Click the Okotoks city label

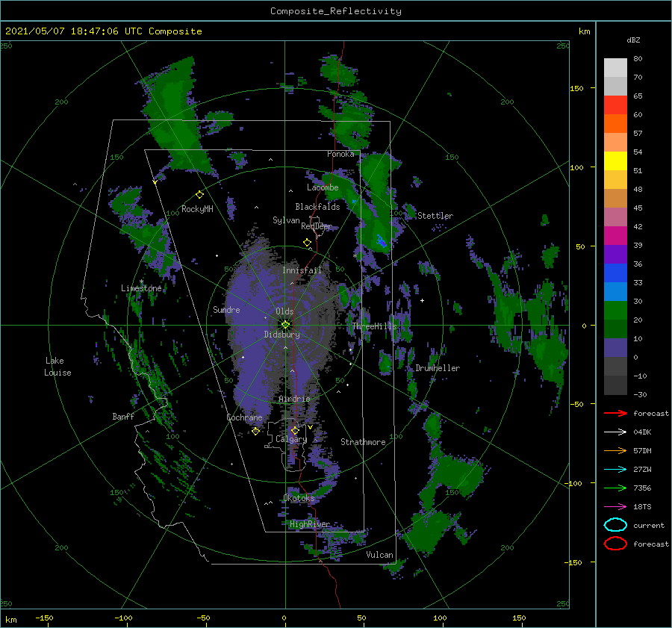click(299, 498)
